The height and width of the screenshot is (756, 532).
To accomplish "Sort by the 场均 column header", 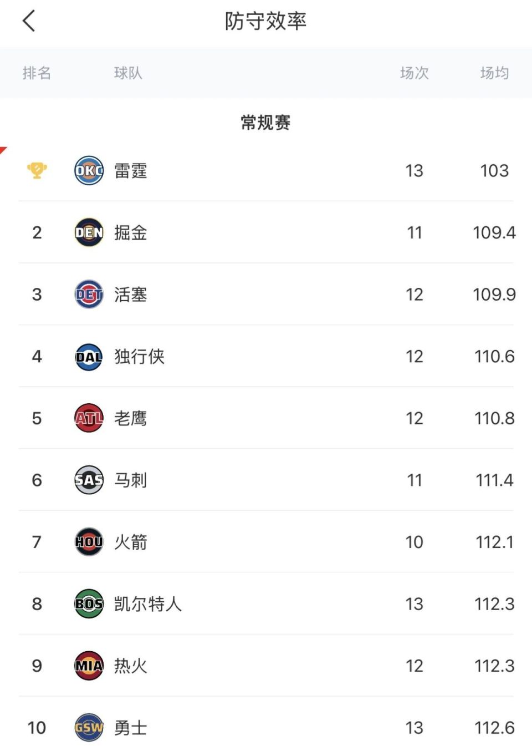I will (494, 73).
